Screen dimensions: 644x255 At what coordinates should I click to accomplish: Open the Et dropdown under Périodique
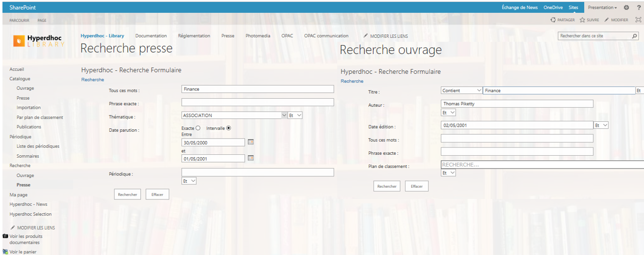(189, 181)
